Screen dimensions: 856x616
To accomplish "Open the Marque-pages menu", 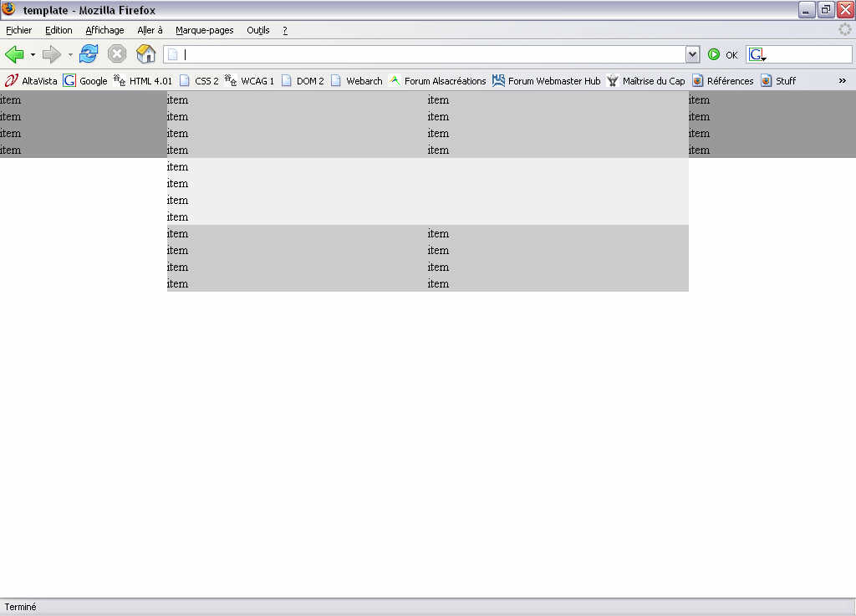I will tap(204, 30).
